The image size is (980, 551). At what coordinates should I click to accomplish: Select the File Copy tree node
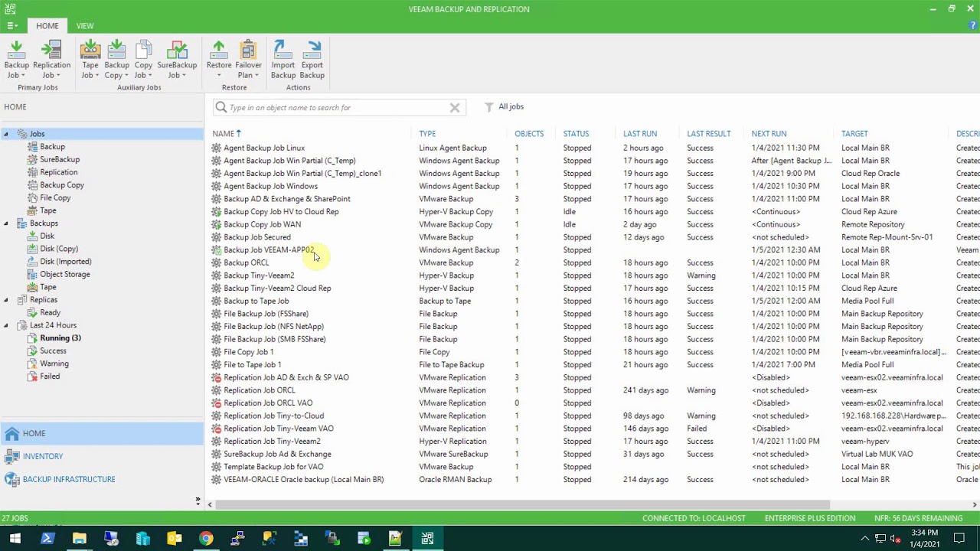(55, 197)
